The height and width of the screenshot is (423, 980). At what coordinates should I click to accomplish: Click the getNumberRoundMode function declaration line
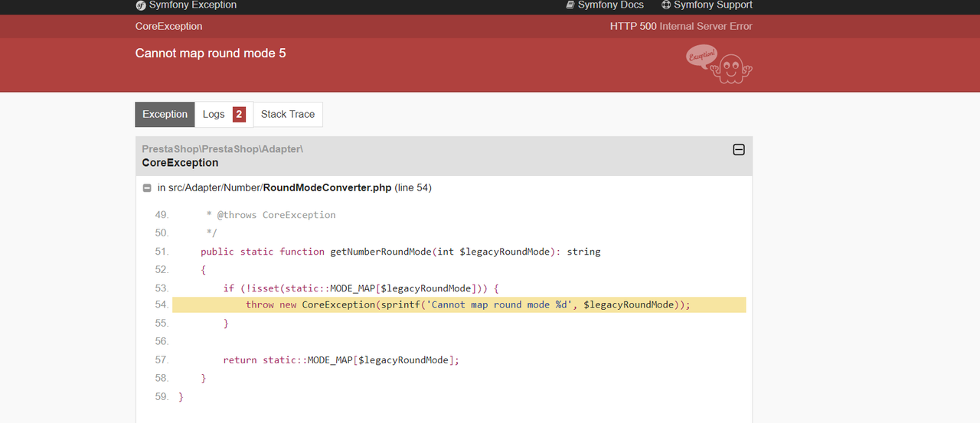pos(400,252)
